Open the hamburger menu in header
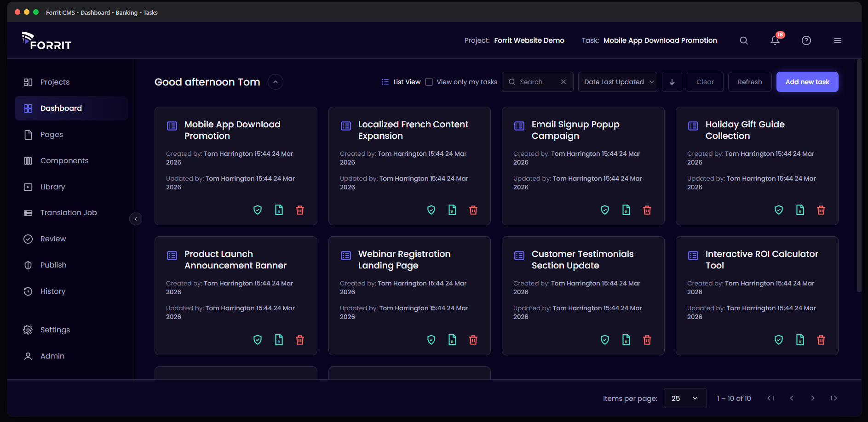Viewport: 868px width, 422px height. pyautogui.click(x=837, y=40)
